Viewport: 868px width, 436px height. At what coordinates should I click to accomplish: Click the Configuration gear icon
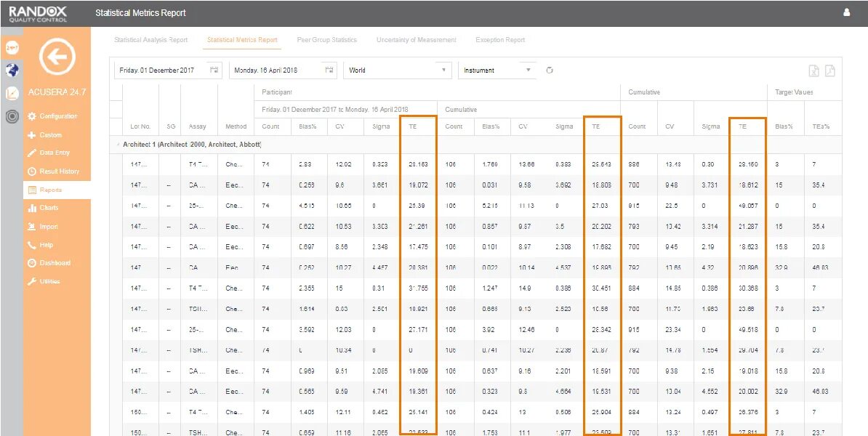pyautogui.click(x=31, y=116)
